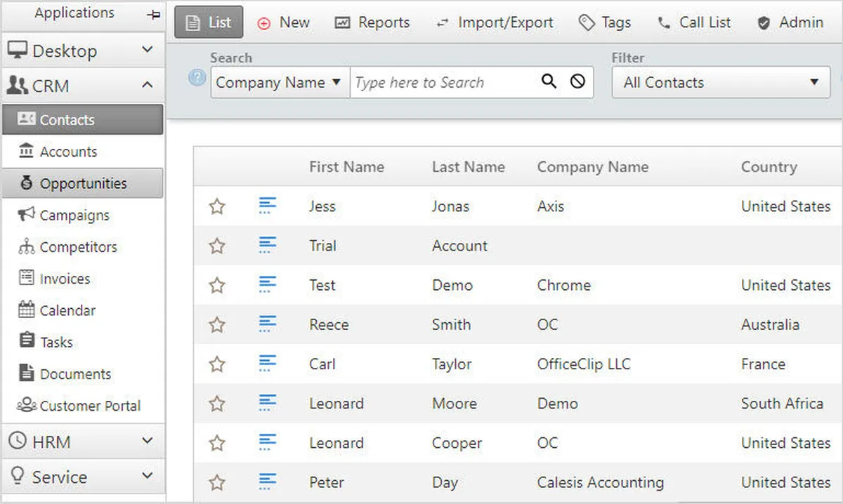Open the Admin menu in the toolbar
The height and width of the screenshot is (504, 843).
point(790,22)
